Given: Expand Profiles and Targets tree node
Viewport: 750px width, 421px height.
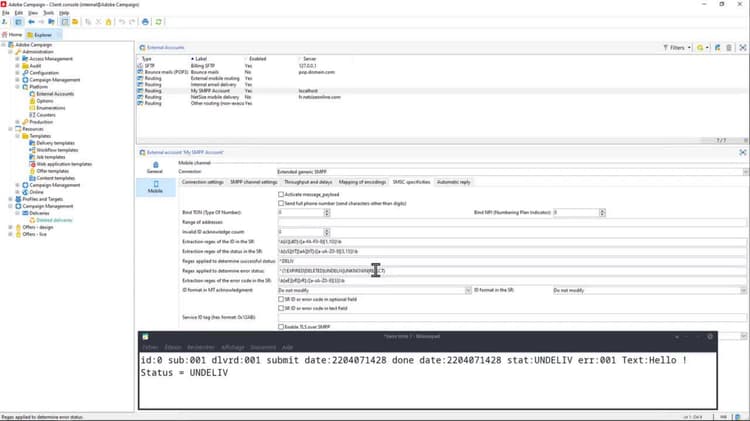Looking at the screenshot, I should [x=11, y=199].
